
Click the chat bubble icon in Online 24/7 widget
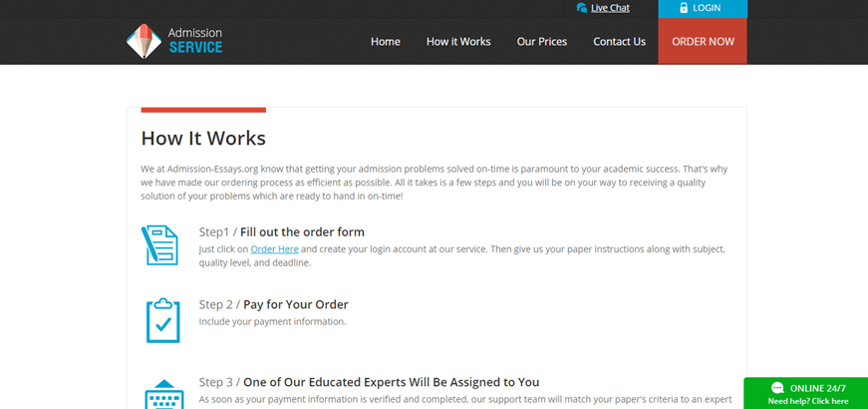coord(777,388)
